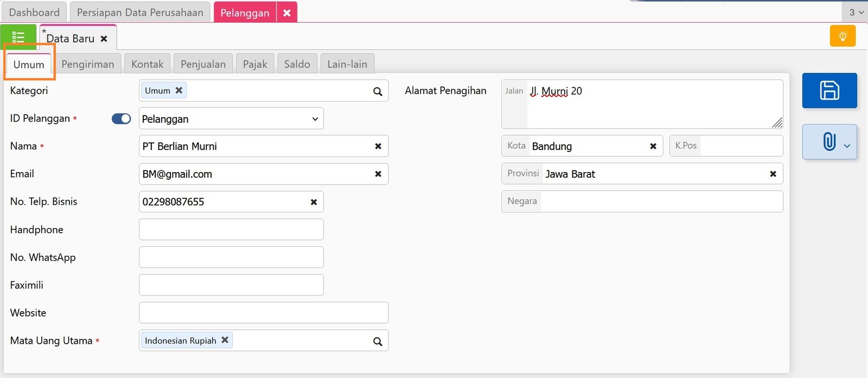
Task: Toggle the ID Pelanggan auto switch
Action: (121, 119)
